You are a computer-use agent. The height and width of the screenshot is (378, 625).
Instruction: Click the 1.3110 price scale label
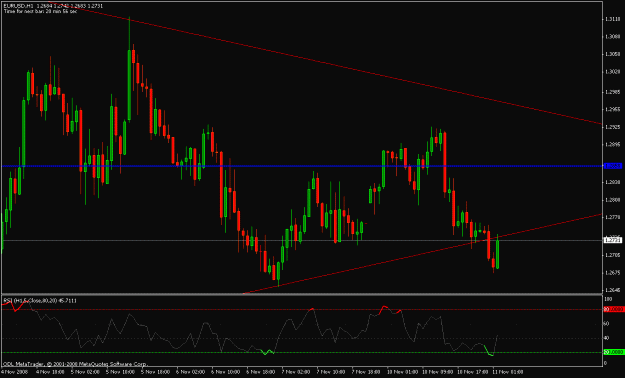pos(612,19)
